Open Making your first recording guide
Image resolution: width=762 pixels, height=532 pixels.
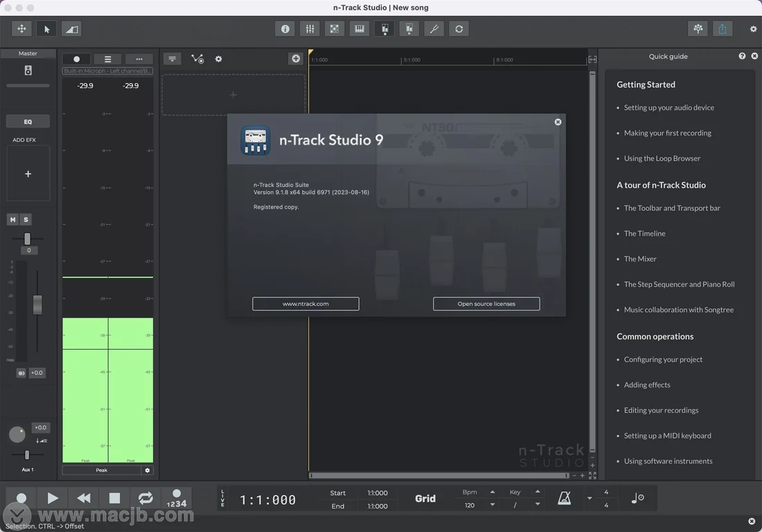click(667, 132)
